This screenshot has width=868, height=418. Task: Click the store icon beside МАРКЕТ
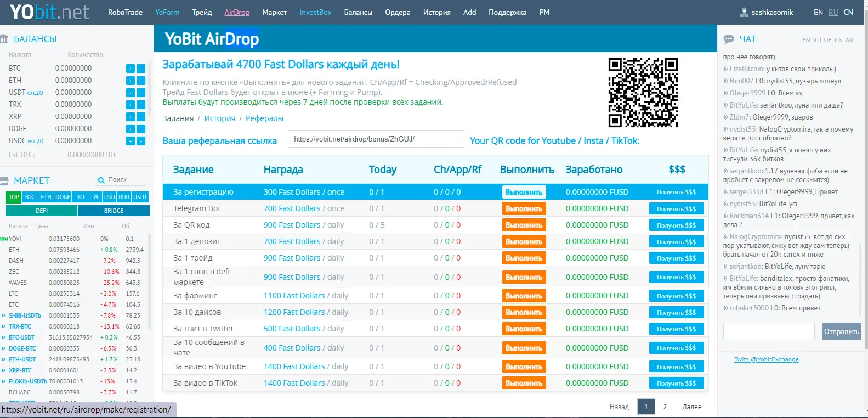click(4, 180)
